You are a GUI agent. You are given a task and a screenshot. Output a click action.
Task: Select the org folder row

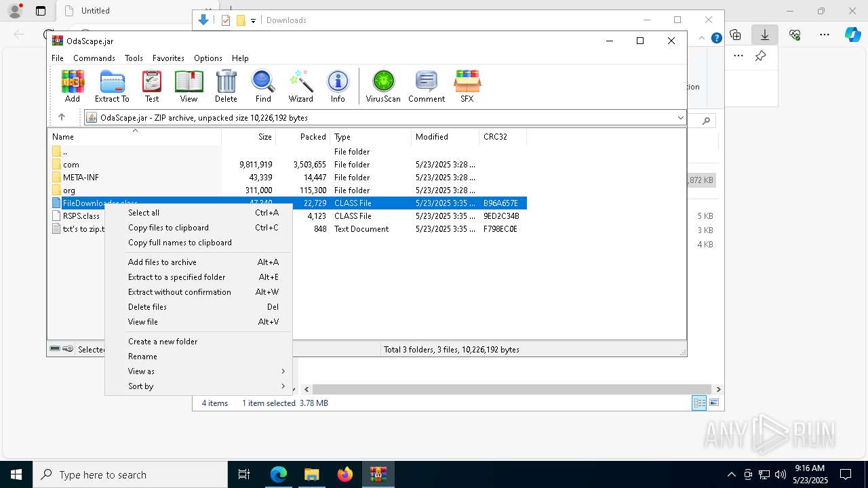click(288, 190)
